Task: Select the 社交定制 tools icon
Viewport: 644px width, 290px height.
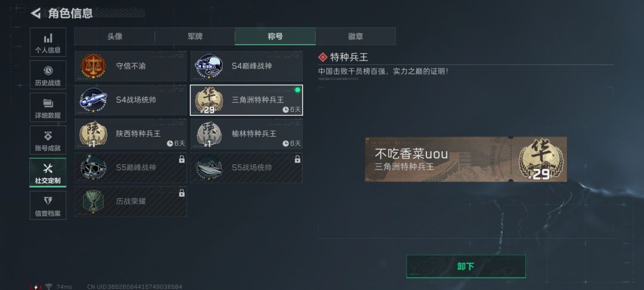Action: (x=48, y=168)
